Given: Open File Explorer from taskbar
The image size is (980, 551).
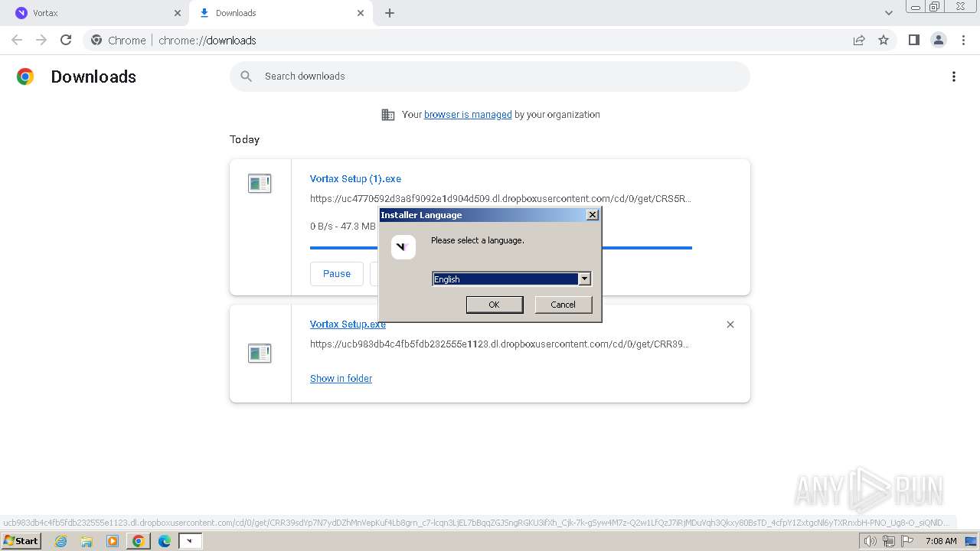Looking at the screenshot, I should click(x=87, y=541).
